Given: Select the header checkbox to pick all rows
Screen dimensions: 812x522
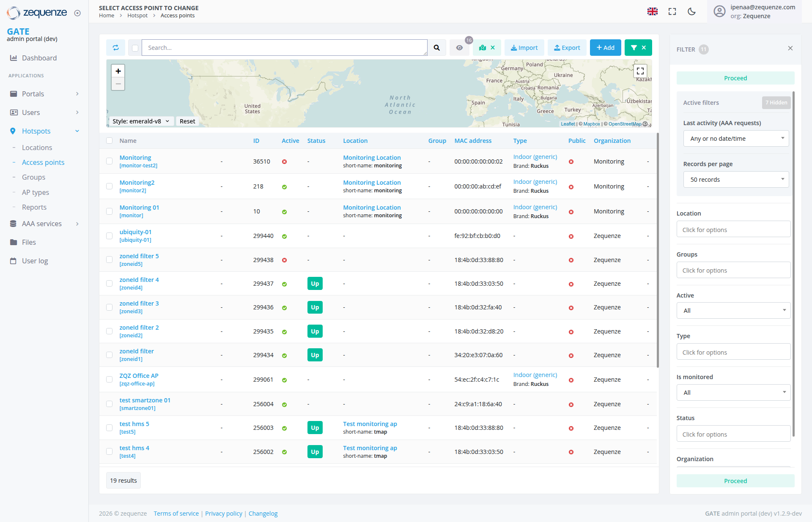Looking at the screenshot, I should [110, 140].
